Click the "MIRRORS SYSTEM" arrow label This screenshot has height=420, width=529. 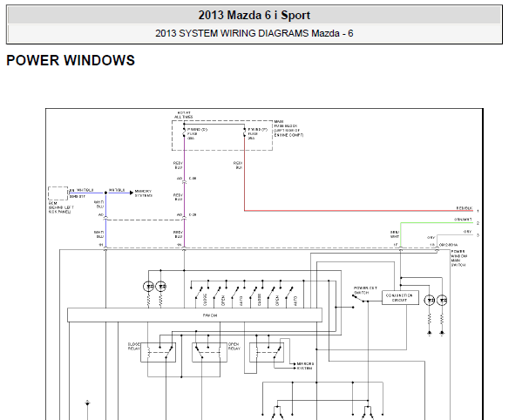pyautogui.click(x=305, y=366)
